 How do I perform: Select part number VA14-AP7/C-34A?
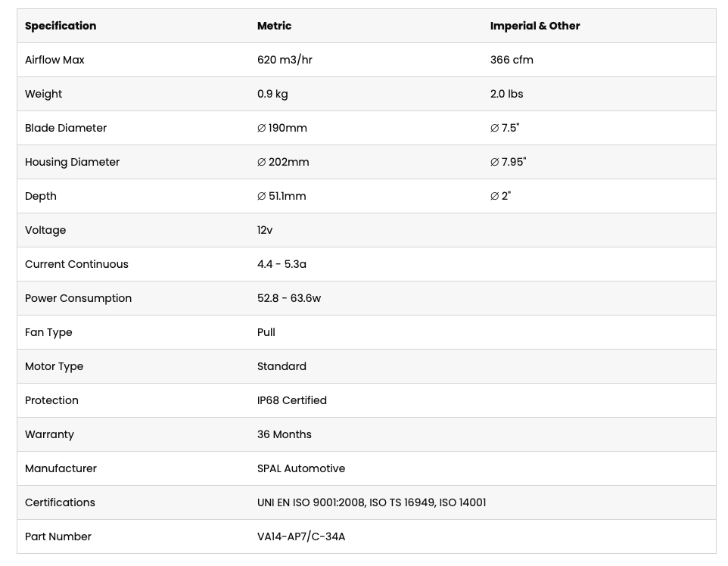point(301,536)
